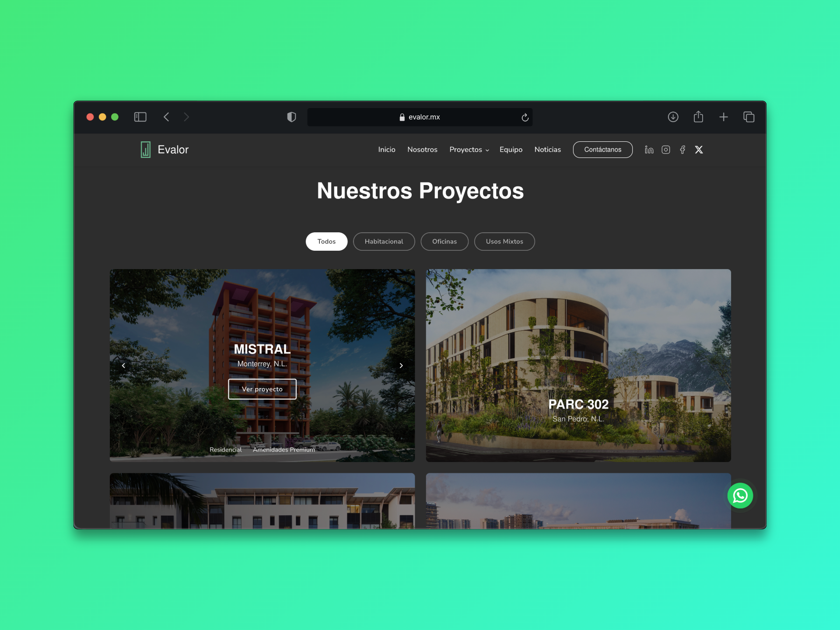Screen dimensions: 840x630
Task: Select Nosotros in the navigation
Action: tap(422, 149)
